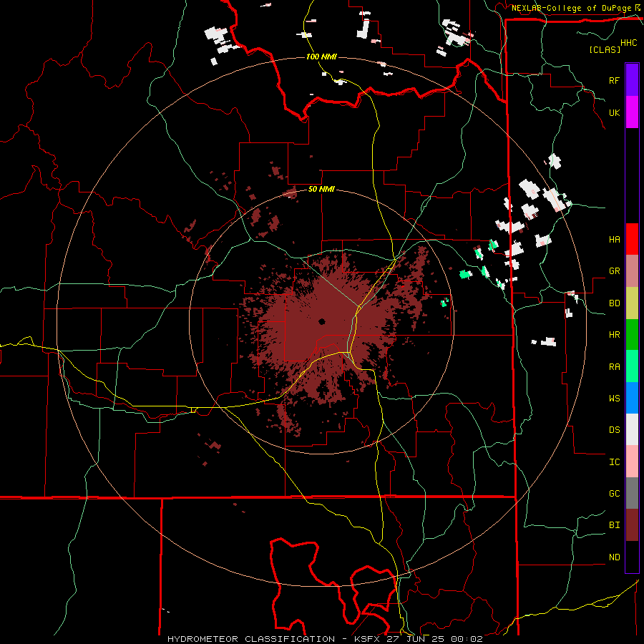Click the BD legend label
The width and height of the screenshot is (644, 644).
(x=615, y=303)
